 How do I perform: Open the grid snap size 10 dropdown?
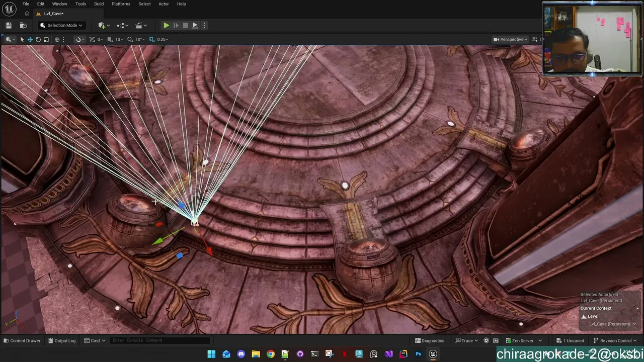(119, 39)
